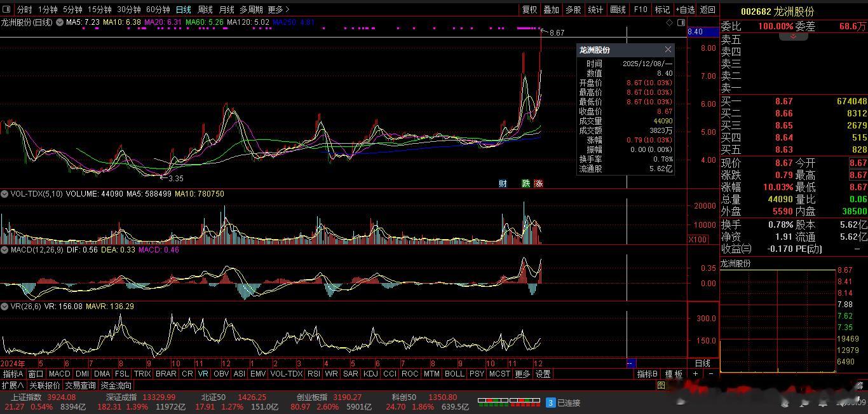This screenshot has width=868, height=414.
Task: Expand 更多 indicators in the bottom bar
Action: coord(522,374)
